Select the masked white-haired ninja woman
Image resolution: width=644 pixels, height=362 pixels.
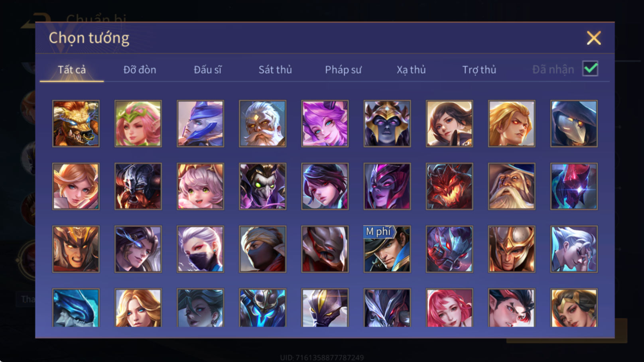tap(200, 249)
